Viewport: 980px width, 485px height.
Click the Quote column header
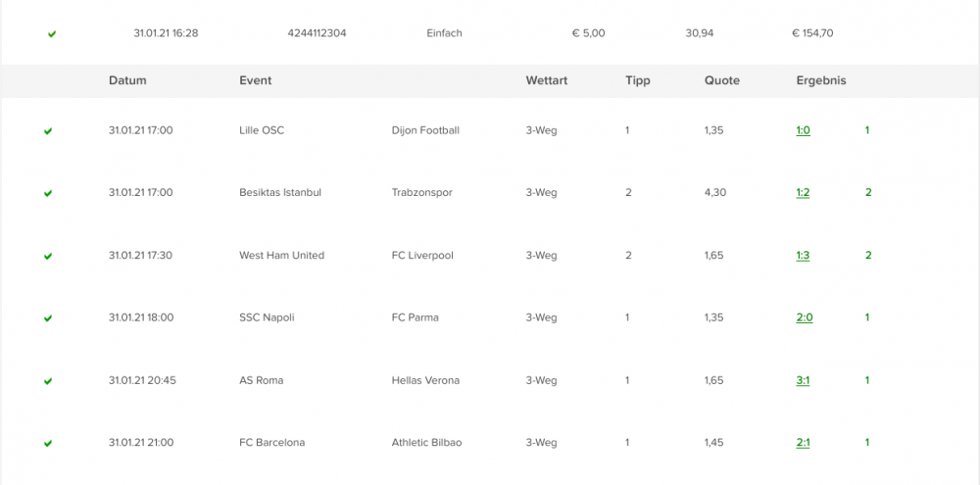[722, 80]
